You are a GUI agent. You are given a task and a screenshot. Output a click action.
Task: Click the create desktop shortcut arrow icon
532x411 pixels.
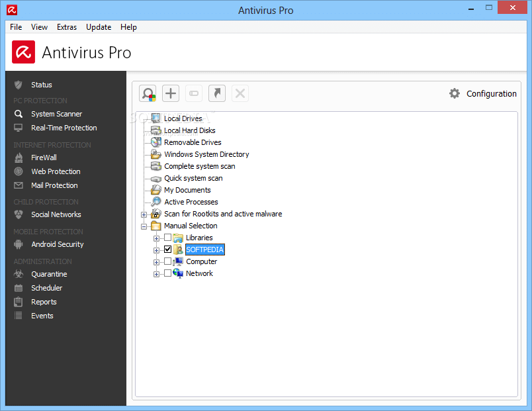tap(217, 93)
